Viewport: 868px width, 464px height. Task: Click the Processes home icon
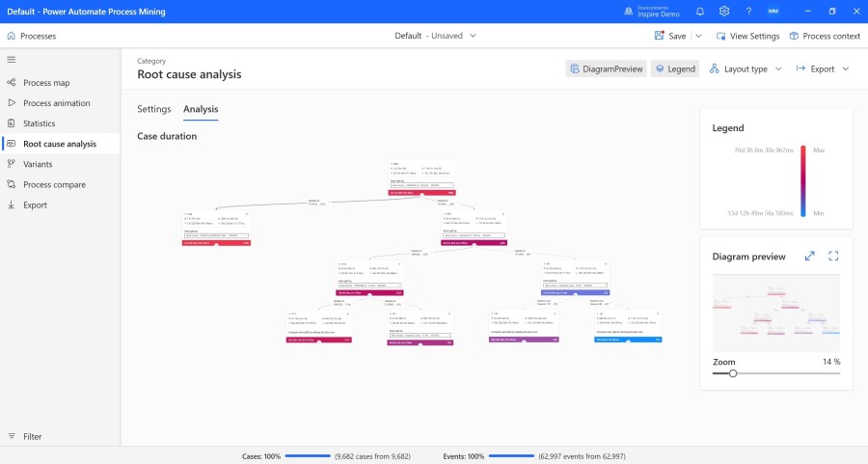tap(12, 36)
